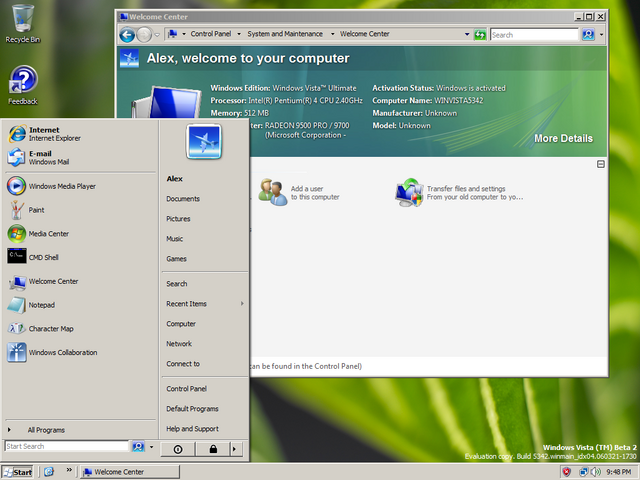Expand dropdown after Control Panel breadcrumb
Viewport: 640px width, 480px height.
239,34
